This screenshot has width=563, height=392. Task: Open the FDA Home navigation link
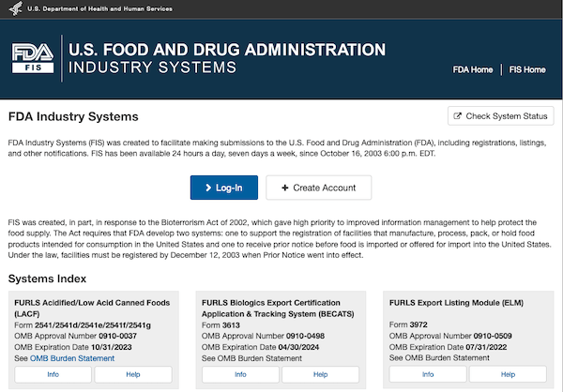pos(473,69)
